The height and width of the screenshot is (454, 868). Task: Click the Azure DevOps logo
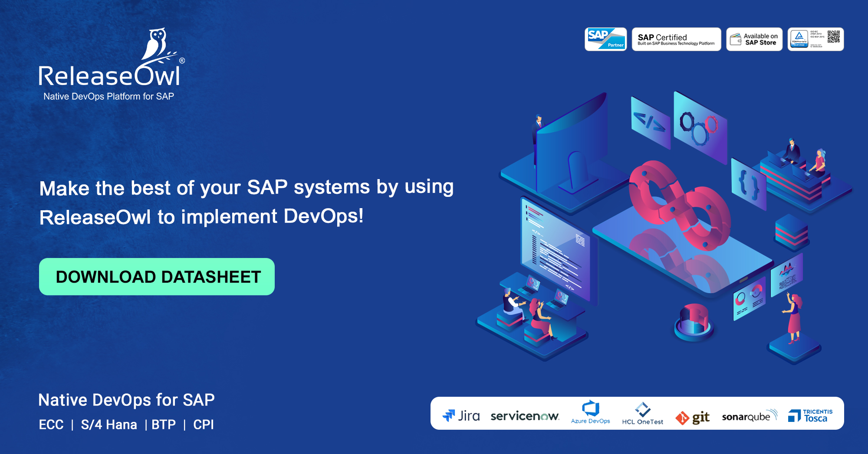590,412
